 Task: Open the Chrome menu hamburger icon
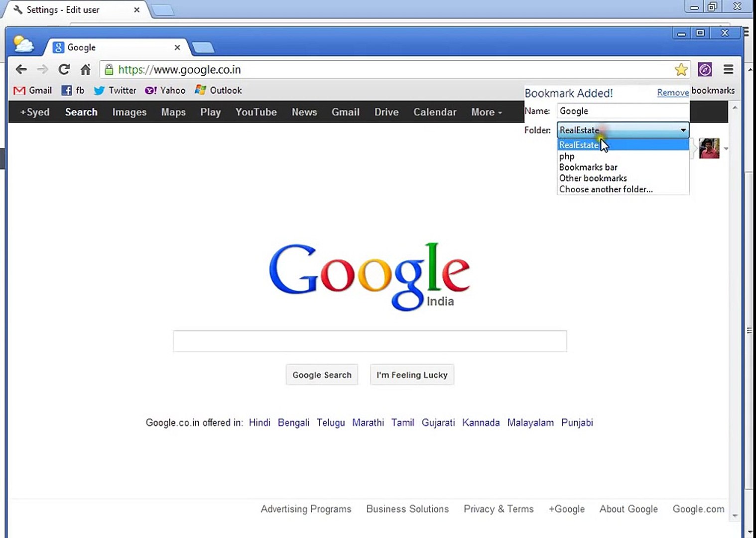[728, 70]
